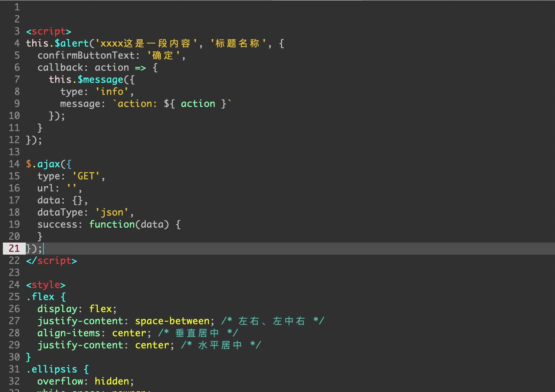Select the type: 'info' string
Screen dimensions: 555x392
click(111, 91)
